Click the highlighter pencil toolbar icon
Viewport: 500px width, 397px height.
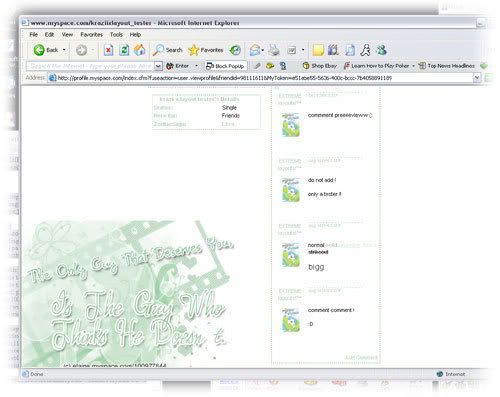click(256, 66)
